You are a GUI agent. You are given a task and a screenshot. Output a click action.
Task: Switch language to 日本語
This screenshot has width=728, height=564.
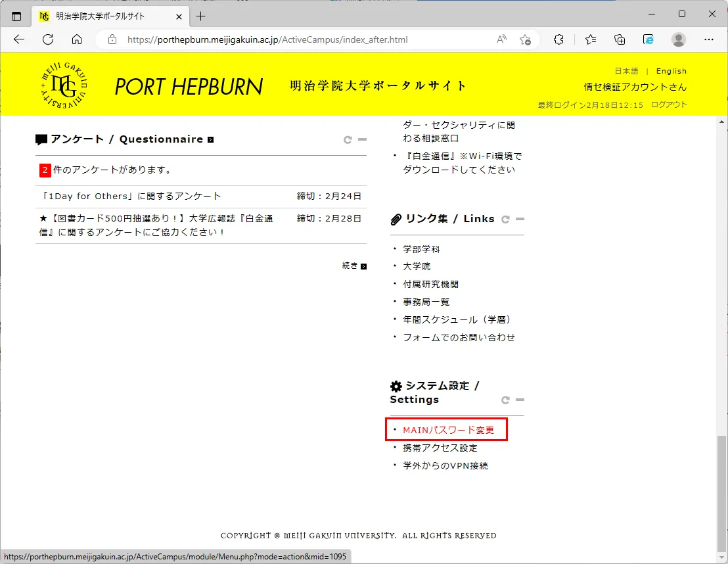pos(626,71)
